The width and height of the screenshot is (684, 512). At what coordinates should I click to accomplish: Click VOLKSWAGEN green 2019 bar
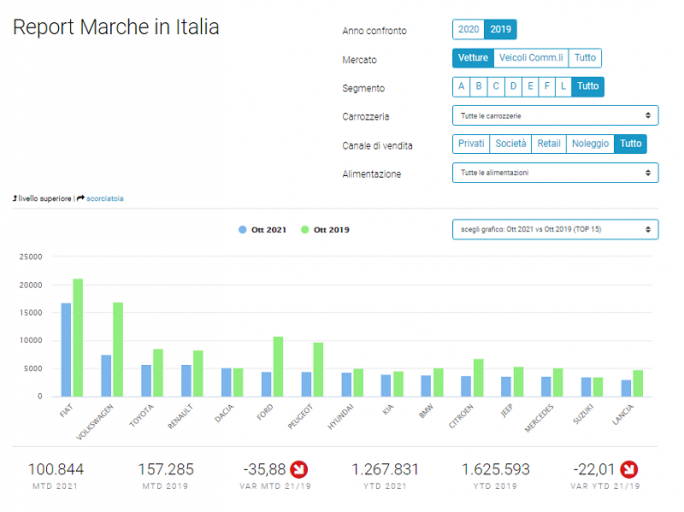point(118,349)
